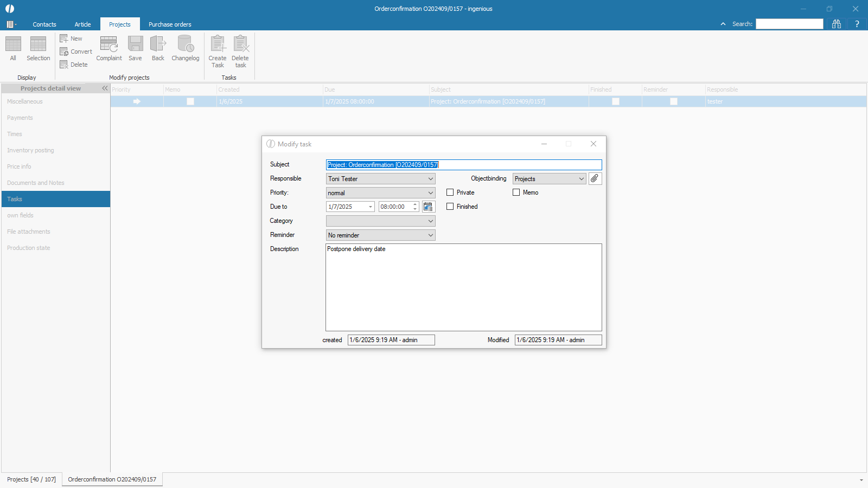Screen dimensions: 868x488
Task: Click the paperclip attachment icon beside Objectbinding
Action: [595, 178]
